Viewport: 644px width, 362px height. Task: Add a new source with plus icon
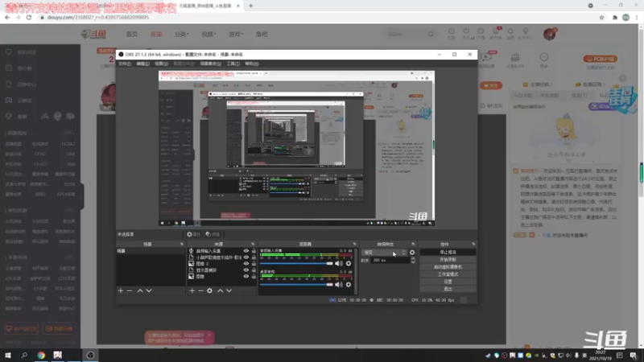coord(192,290)
